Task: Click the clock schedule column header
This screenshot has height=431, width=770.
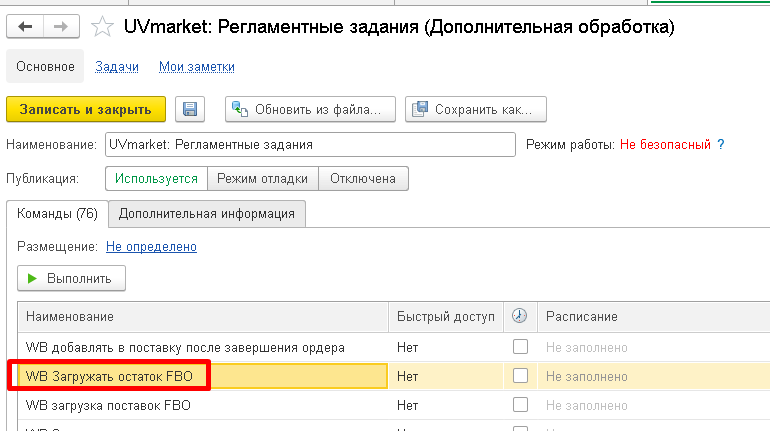Action: coord(520,316)
